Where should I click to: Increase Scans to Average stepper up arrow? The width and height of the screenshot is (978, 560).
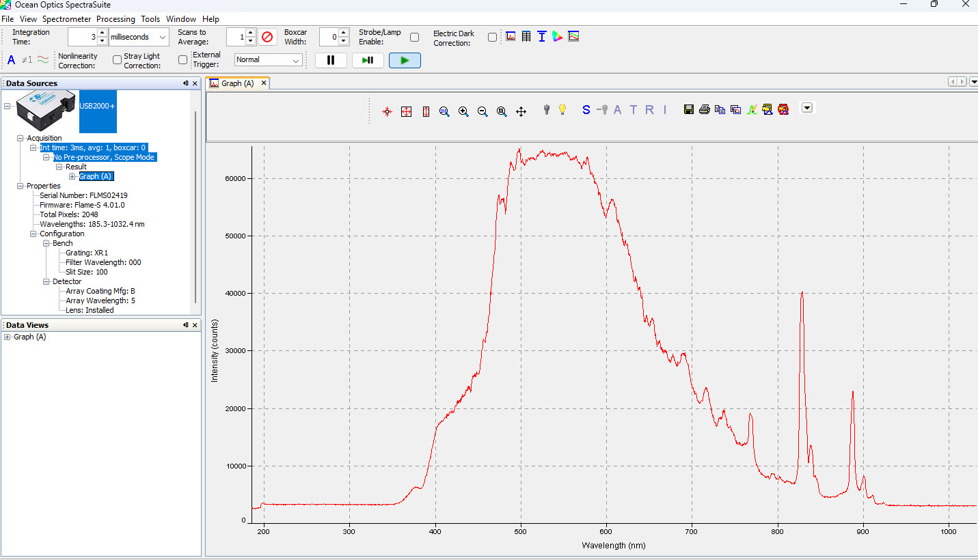(x=250, y=33)
